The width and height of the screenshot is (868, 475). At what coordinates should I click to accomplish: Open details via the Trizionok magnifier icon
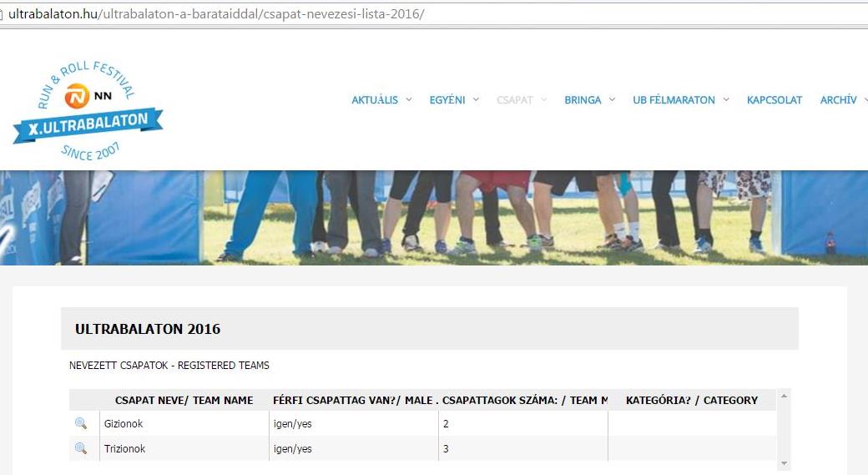81,448
